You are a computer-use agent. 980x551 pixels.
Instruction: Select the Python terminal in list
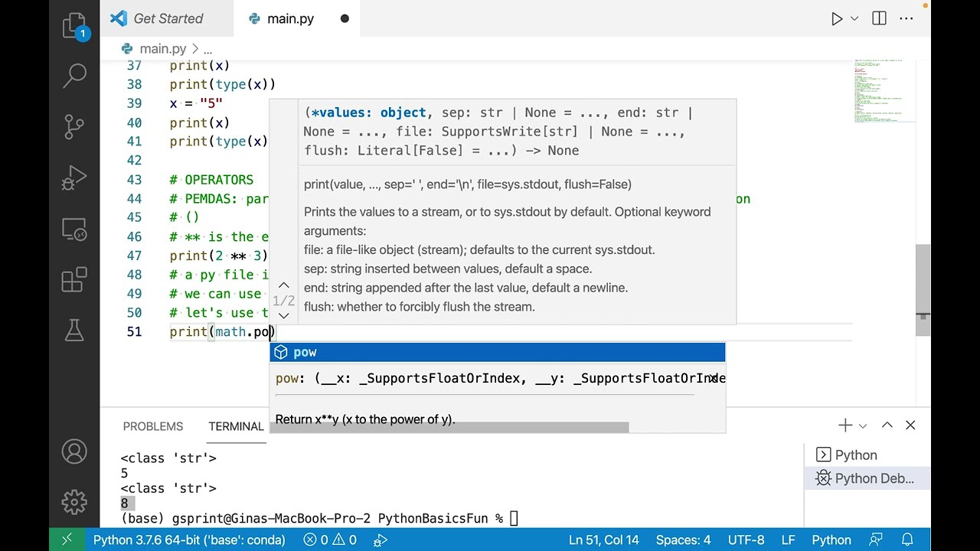pos(867,455)
